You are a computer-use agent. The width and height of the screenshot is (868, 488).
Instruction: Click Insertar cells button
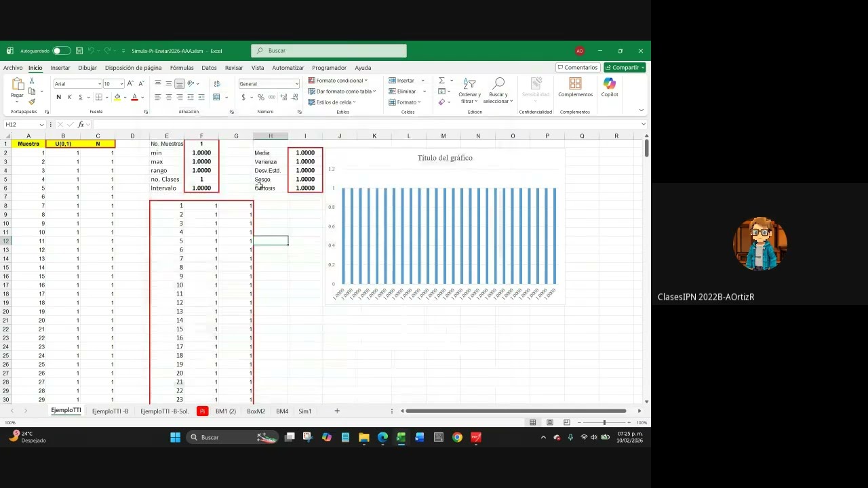401,81
